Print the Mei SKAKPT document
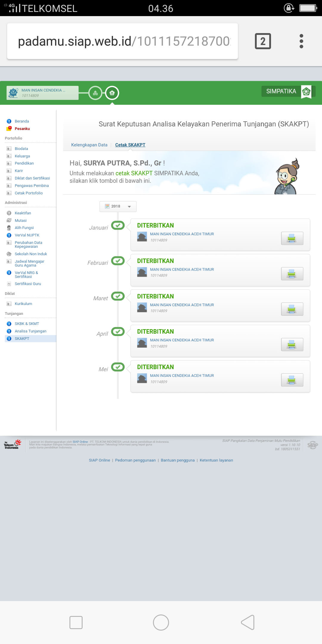This screenshot has height=644, width=322. 292,380
